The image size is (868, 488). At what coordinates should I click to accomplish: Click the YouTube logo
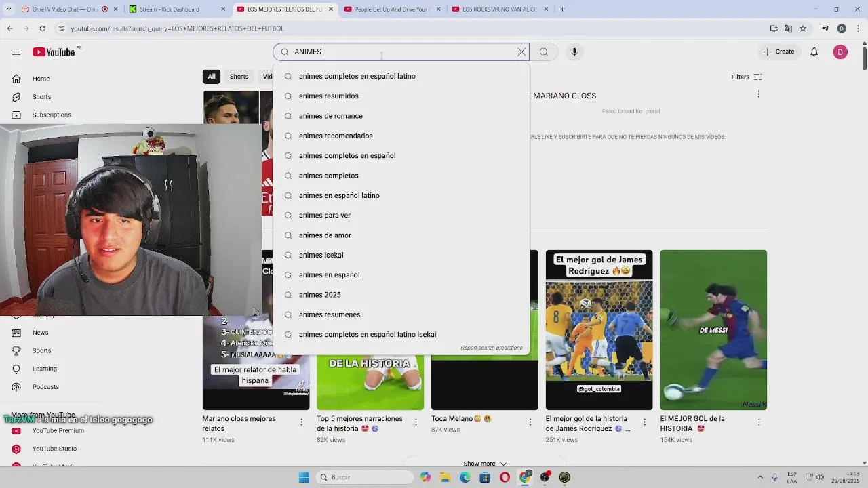tap(54, 52)
